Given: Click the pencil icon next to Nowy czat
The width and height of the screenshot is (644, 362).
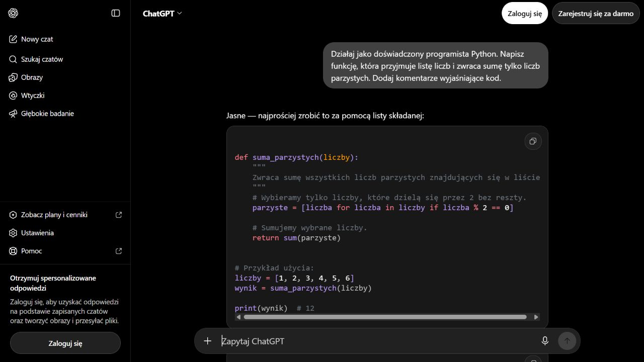Looking at the screenshot, I should pos(13,39).
